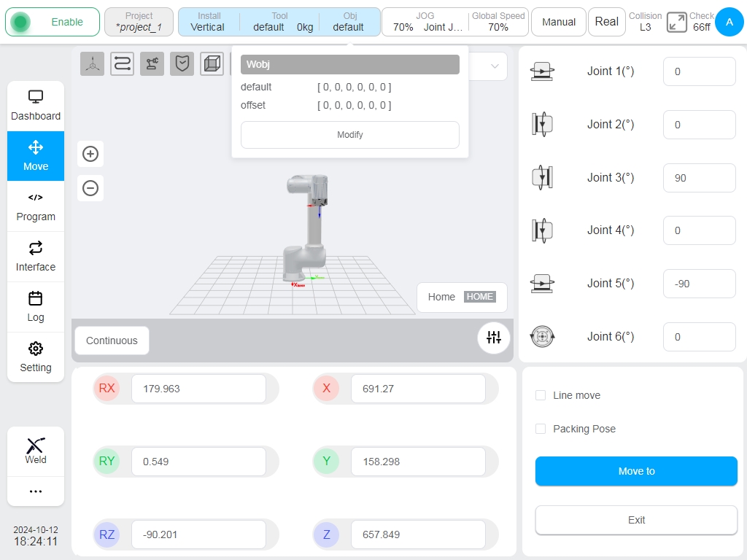747x560 pixels.
Task: Expand the dropdown chevron beside Wobj popup
Action: coord(495,66)
